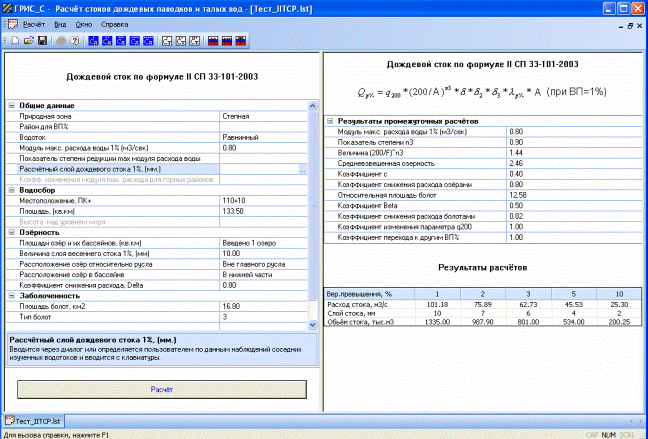Click the Модуль макс. расхода input showing 0.80

(264, 148)
